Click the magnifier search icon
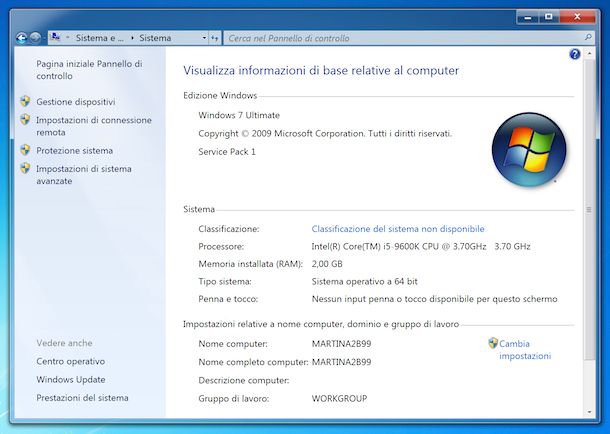610x434 pixels. (588, 38)
